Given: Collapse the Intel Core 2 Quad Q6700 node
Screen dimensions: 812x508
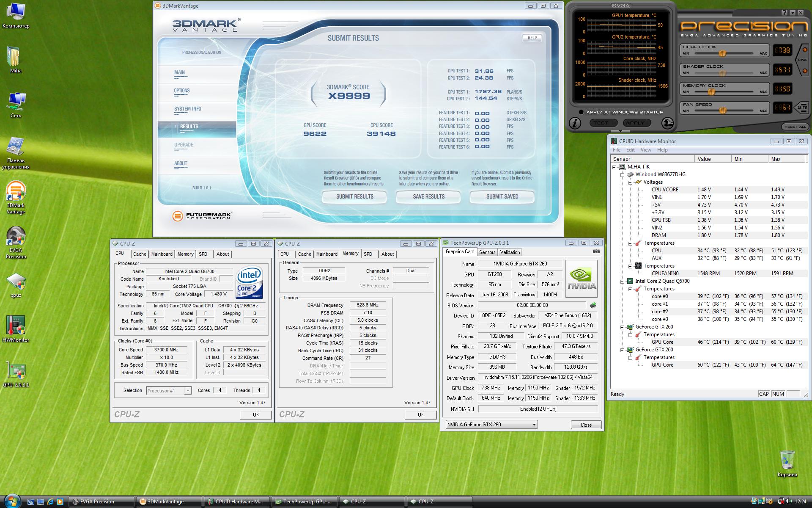Looking at the screenshot, I should [x=623, y=281].
